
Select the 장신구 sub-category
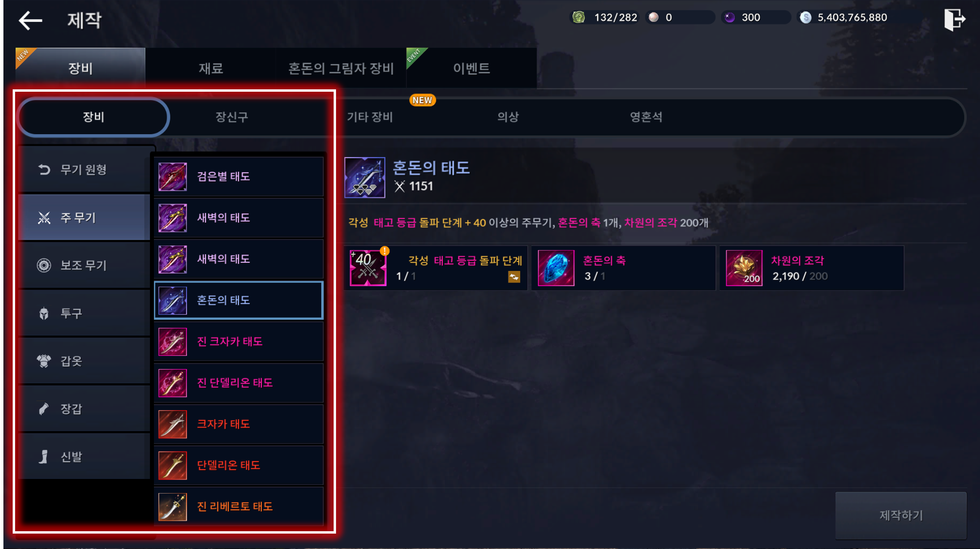232,117
